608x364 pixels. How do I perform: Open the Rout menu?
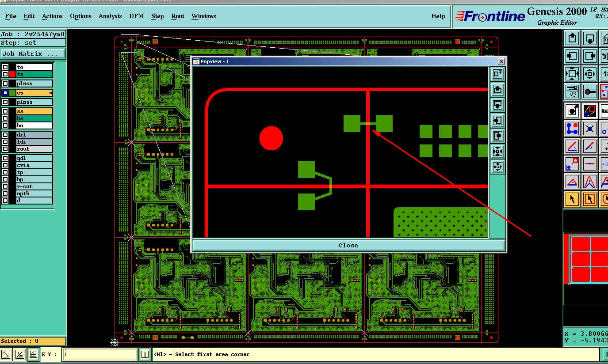click(x=178, y=16)
